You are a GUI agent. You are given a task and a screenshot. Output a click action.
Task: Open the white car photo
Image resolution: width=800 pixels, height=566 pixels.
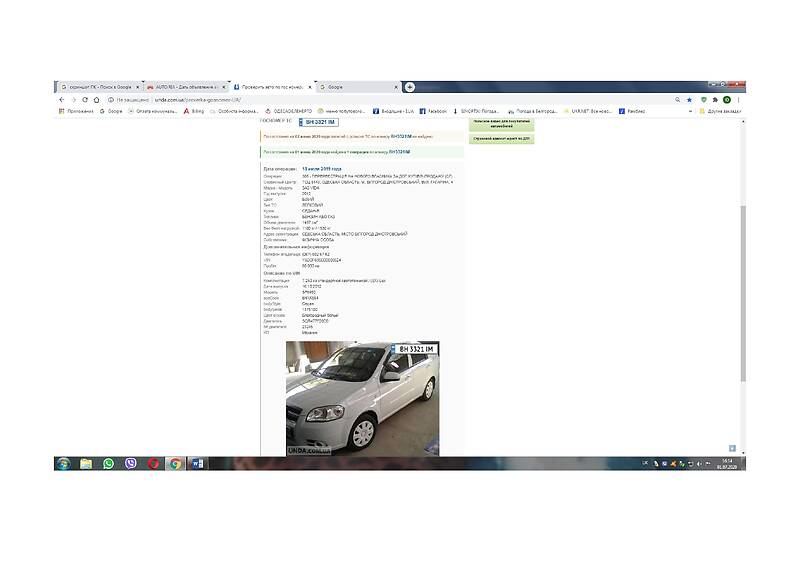(362, 398)
